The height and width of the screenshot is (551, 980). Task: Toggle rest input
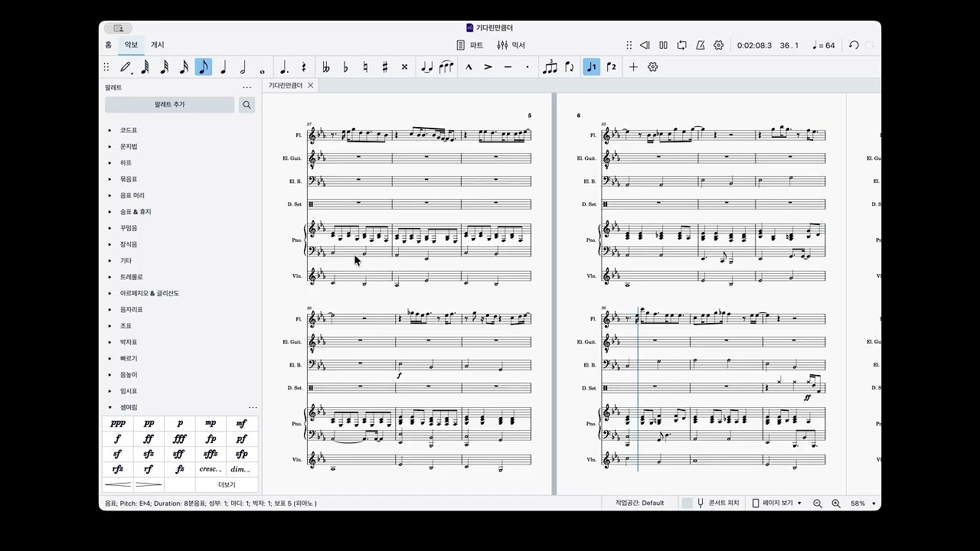(304, 67)
